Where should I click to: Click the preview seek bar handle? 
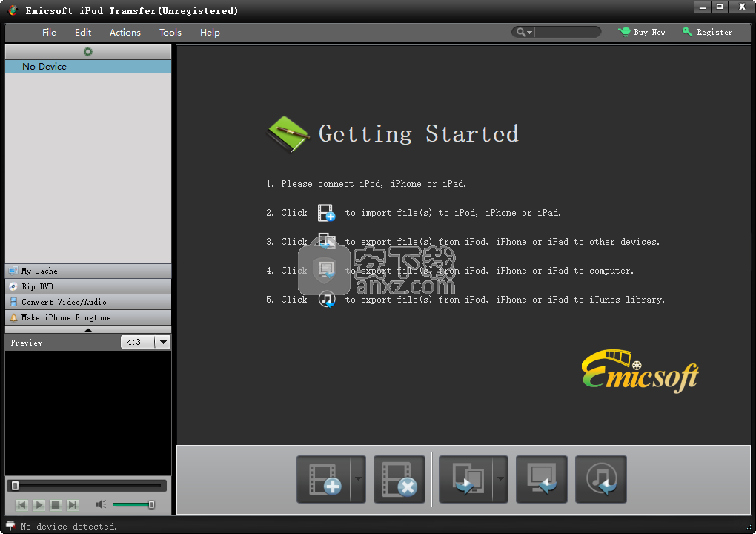click(15, 486)
